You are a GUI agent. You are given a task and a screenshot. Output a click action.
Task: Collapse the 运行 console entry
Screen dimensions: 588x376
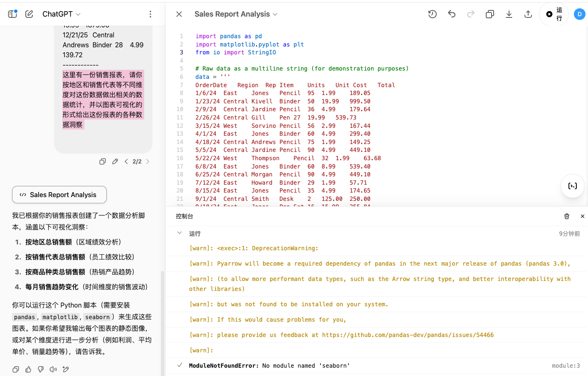click(180, 233)
